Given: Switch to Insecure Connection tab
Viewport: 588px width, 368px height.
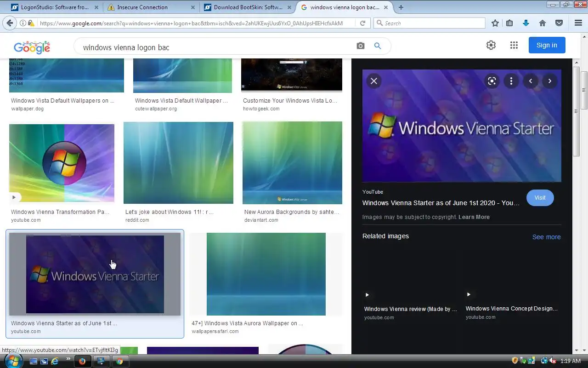Looking at the screenshot, I should [x=151, y=7].
